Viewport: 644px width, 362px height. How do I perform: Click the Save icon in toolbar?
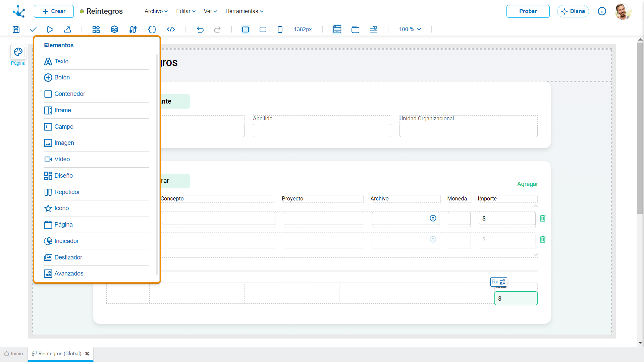click(16, 29)
